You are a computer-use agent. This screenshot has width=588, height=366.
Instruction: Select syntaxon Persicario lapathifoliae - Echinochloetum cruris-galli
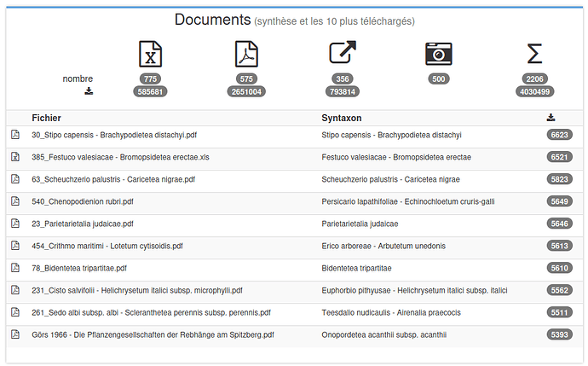[x=408, y=201]
